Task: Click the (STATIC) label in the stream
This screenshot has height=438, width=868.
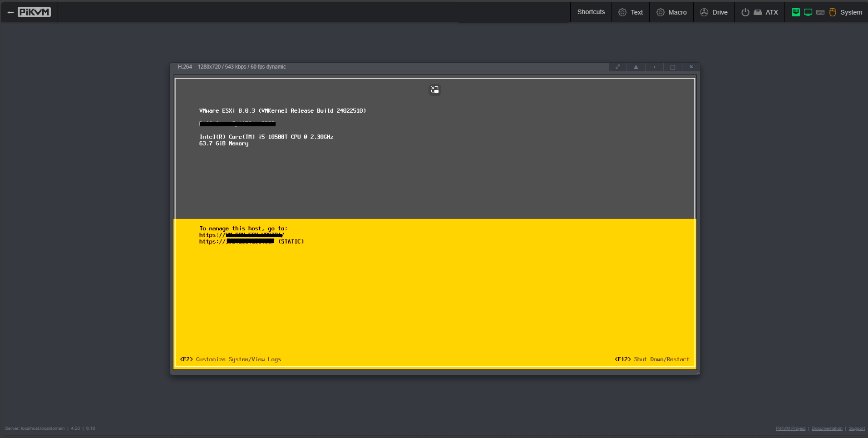Action: click(x=291, y=242)
